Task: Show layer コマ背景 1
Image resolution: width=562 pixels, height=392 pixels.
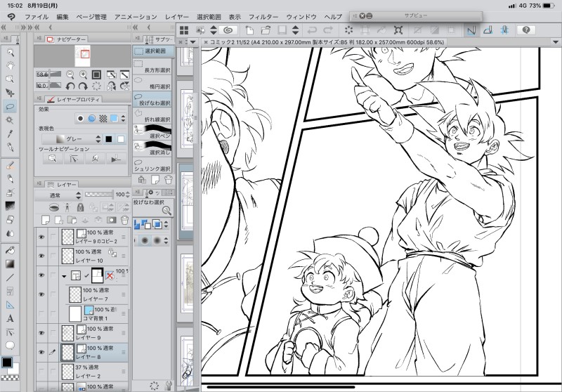Action: 41,313
